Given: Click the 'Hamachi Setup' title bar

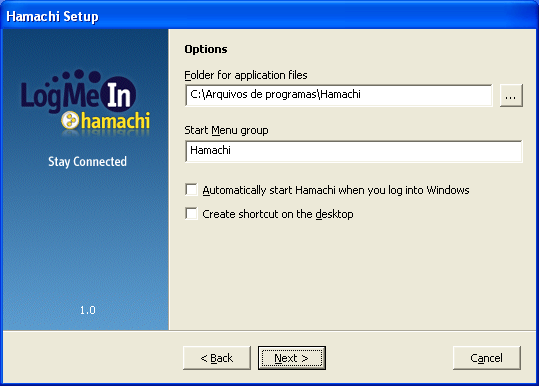Looking at the screenshot, I should [x=270, y=16].
